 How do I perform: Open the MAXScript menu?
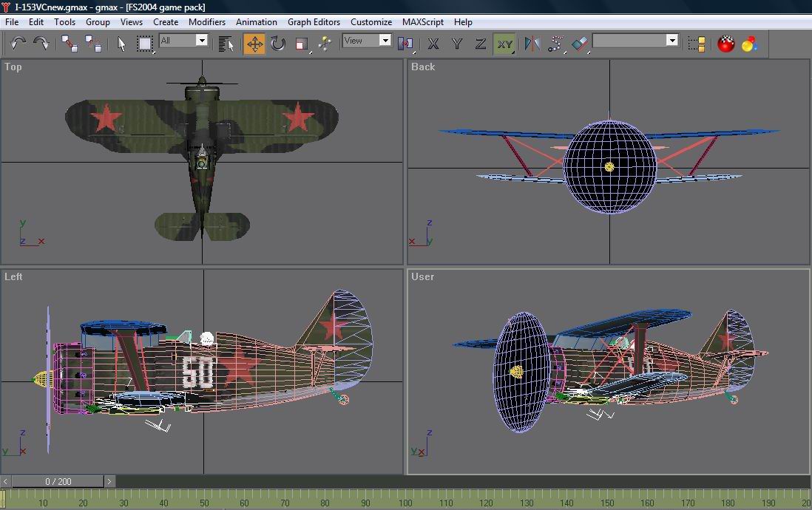[423, 22]
